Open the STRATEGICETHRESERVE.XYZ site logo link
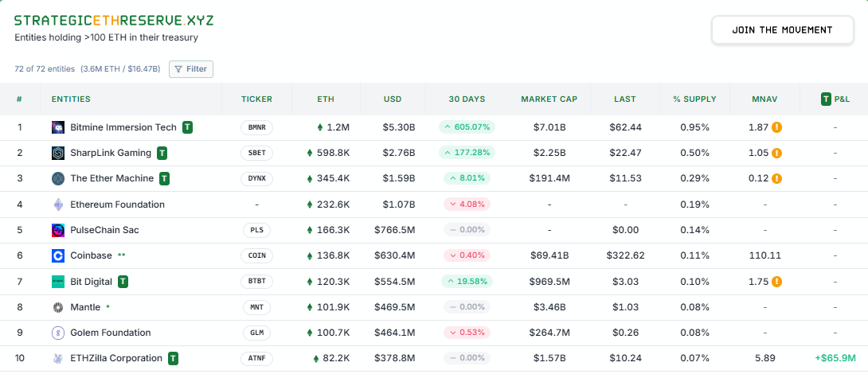 point(114,21)
